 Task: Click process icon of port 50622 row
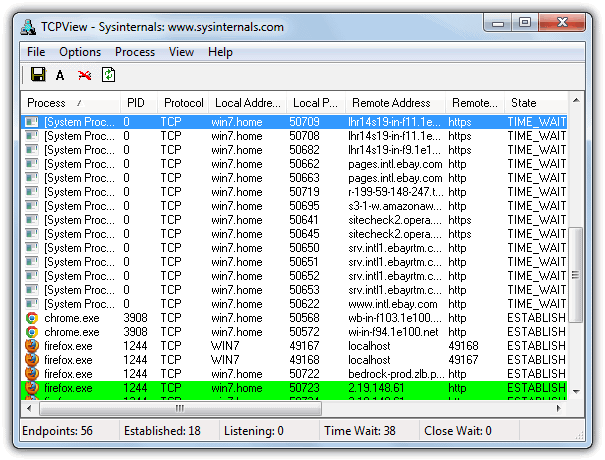point(32,304)
